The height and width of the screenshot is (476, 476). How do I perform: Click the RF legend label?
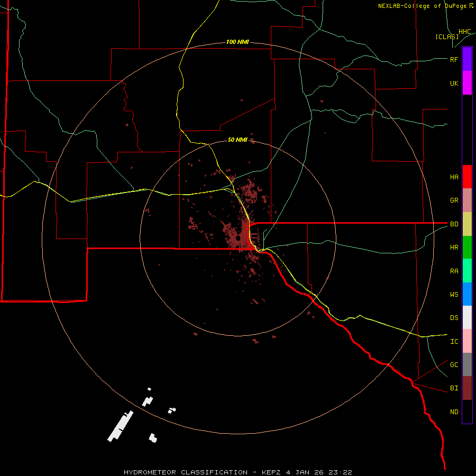454,59
